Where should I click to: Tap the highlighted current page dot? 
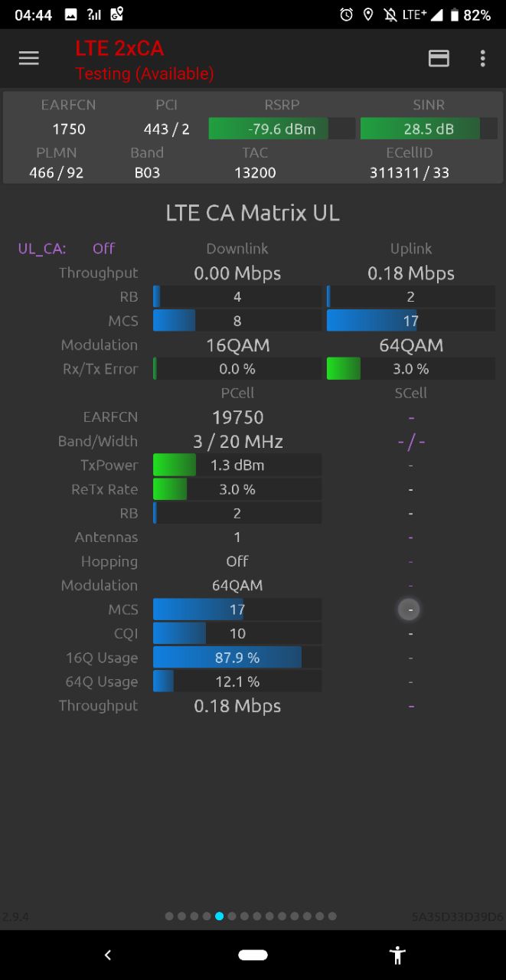(x=220, y=916)
